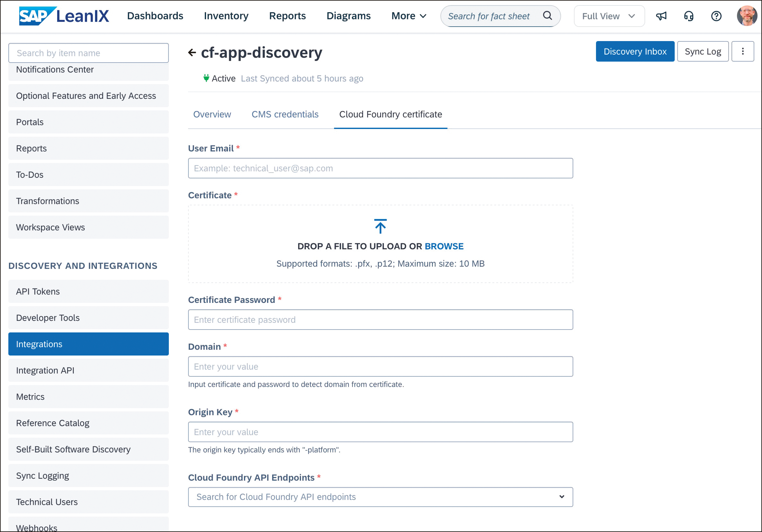
Task: Click the certificate file drop zone
Action: pyautogui.click(x=380, y=244)
